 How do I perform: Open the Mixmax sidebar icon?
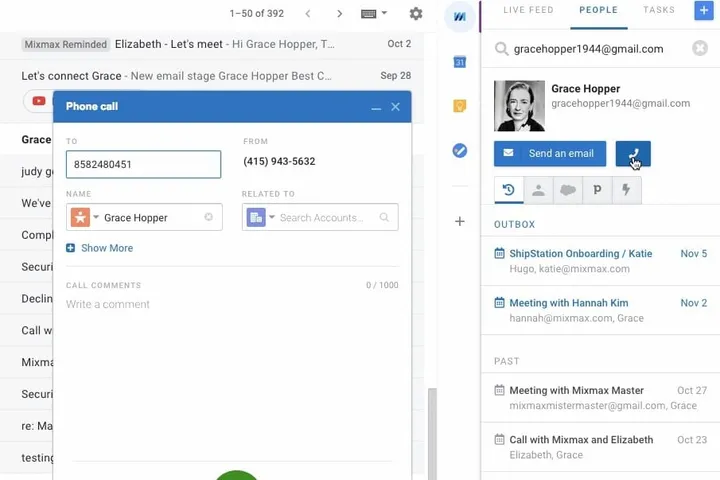[460, 17]
